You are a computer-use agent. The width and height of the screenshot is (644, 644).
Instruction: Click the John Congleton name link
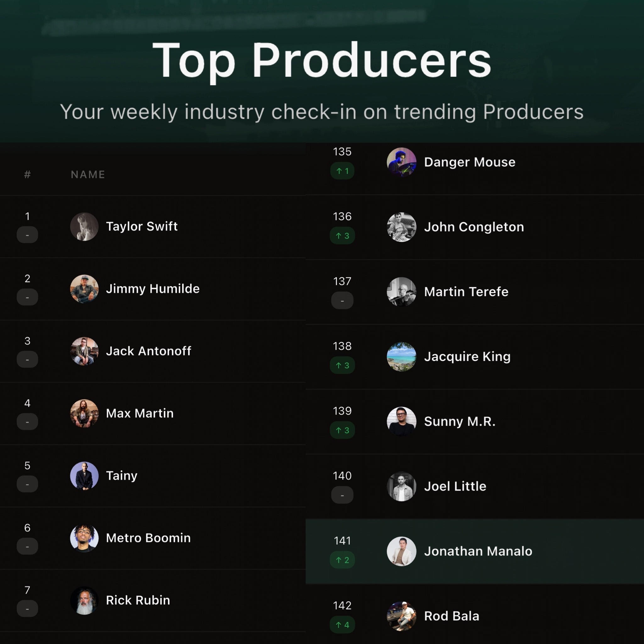point(474,227)
